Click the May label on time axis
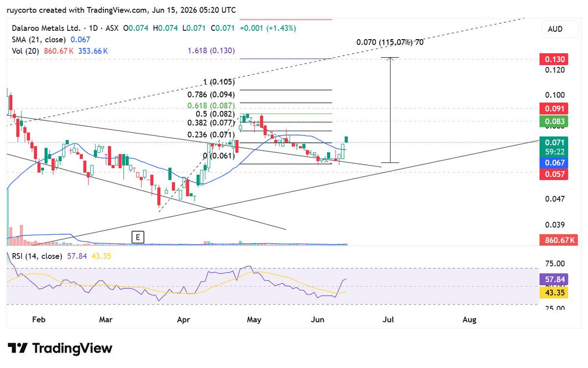 [254, 320]
